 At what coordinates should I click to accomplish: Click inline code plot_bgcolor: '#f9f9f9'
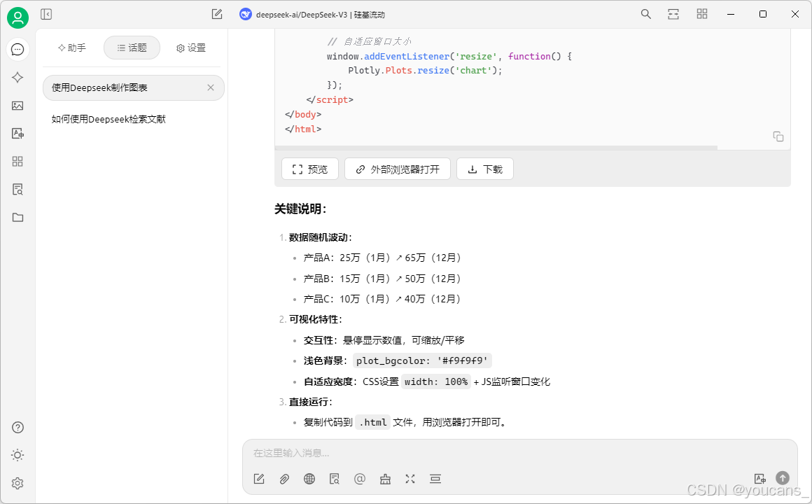pyautogui.click(x=422, y=361)
